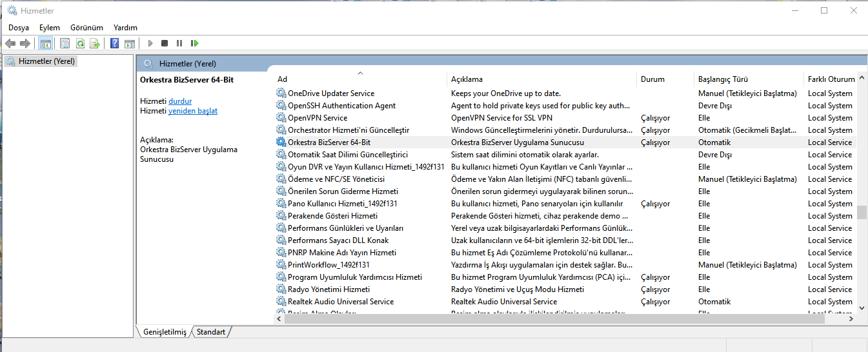The image size is (868, 352).
Task: Switch to the Standart tab
Action: [211, 332]
